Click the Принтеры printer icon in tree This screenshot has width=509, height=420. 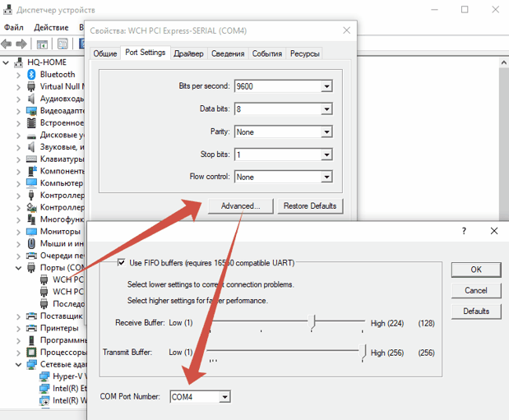[32, 328]
